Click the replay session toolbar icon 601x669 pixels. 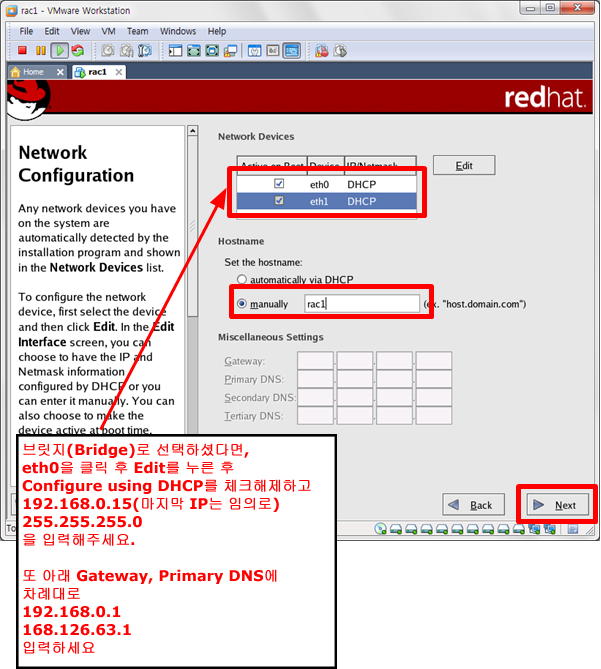(x=340, y=51)
